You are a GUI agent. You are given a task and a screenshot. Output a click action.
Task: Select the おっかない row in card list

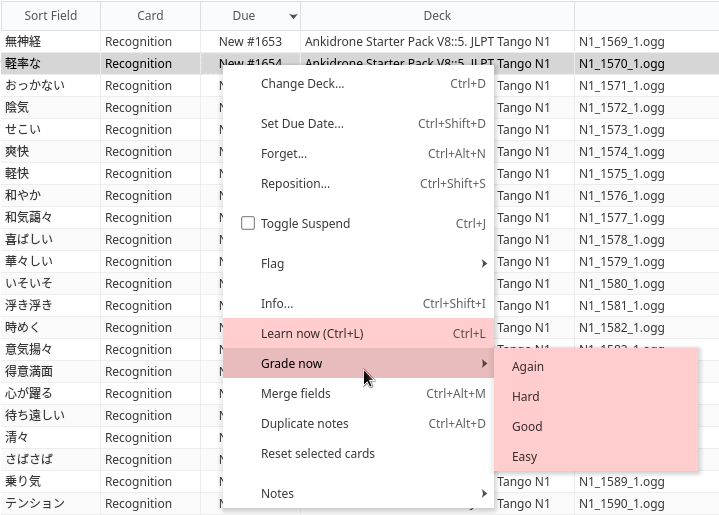click(50, 86)
